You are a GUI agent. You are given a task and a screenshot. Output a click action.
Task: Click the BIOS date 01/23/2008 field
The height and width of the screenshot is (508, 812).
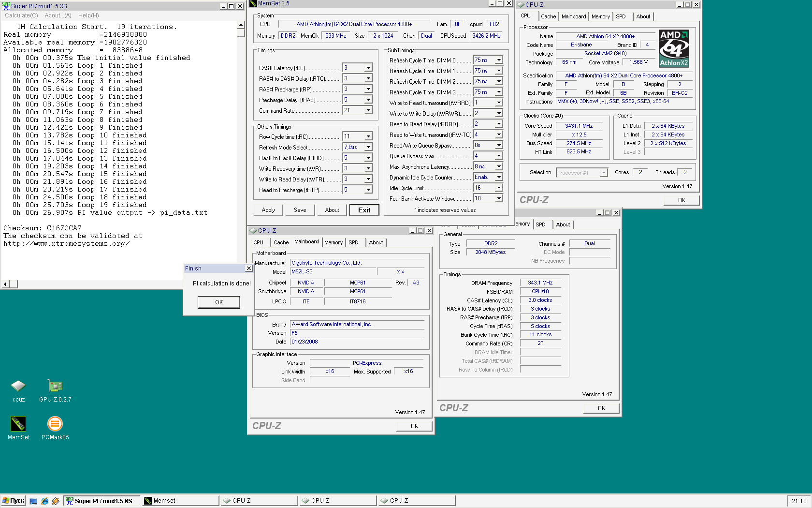click(x=357, y=342)
